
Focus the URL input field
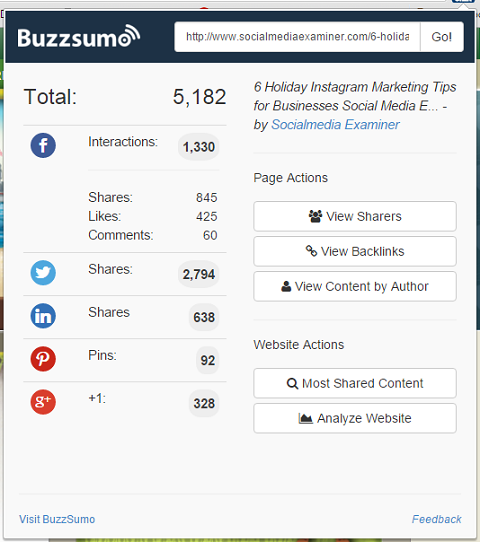(x=297, y=37)
